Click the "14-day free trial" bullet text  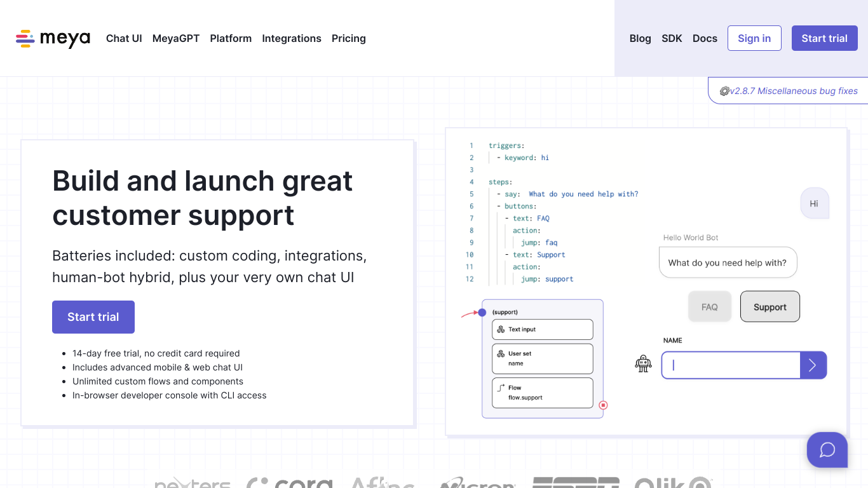pyautogui.click(x=156, y=353)
